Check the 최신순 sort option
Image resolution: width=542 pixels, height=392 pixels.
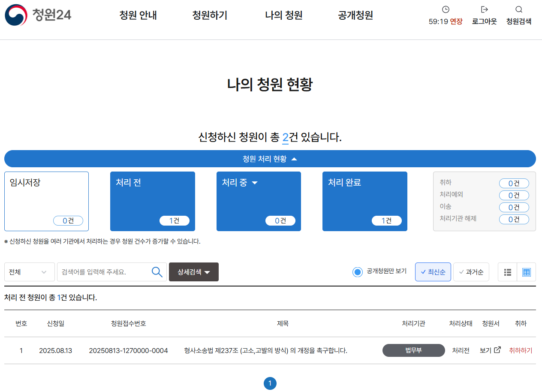coord(433,271)
